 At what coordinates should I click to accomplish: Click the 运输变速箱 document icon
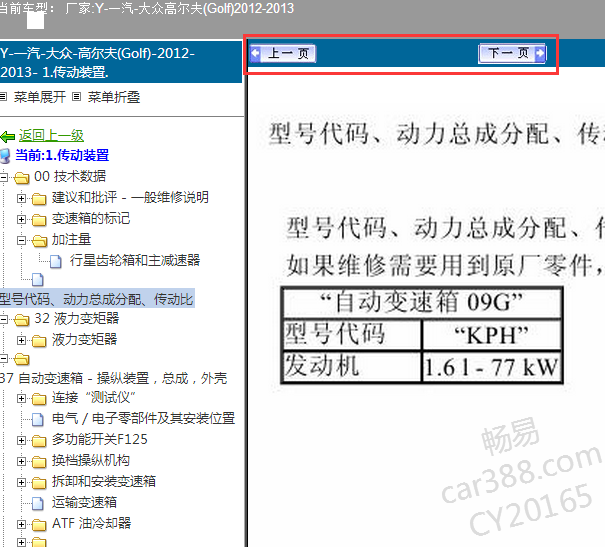(37, 503)
